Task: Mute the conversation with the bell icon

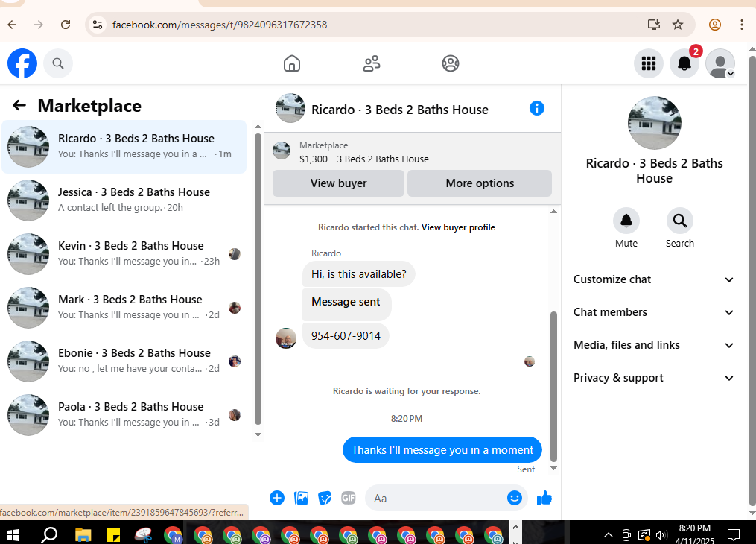Action: click(626, 221)
